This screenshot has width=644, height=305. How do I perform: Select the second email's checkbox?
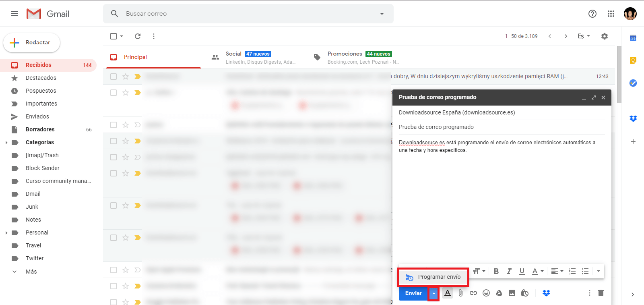[x=114, y=93]
